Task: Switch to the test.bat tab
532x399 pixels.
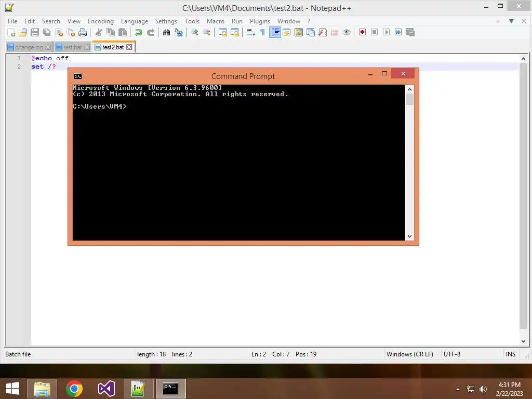Action: pyautogui.click(x=72, y=47)
